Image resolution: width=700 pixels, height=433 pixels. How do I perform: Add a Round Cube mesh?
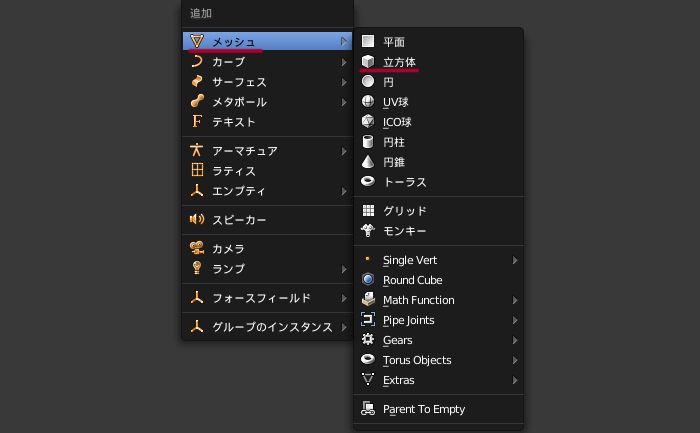[x=412, y=280]
